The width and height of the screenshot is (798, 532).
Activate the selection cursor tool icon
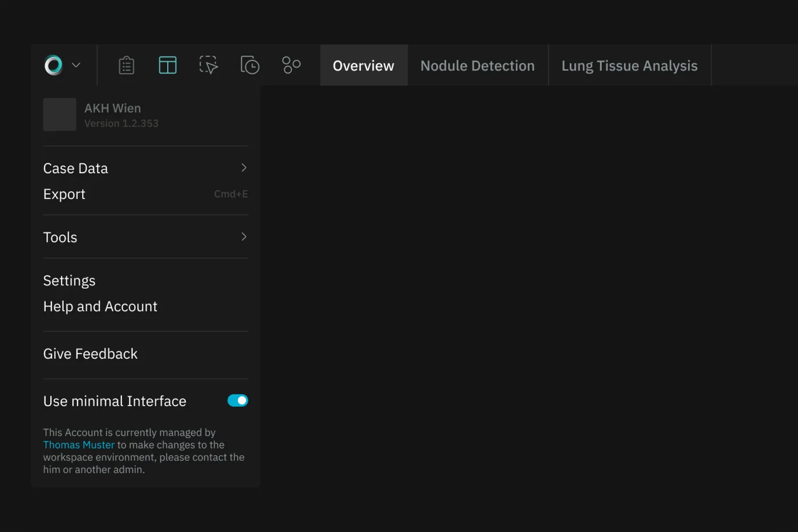coord(209,65)
